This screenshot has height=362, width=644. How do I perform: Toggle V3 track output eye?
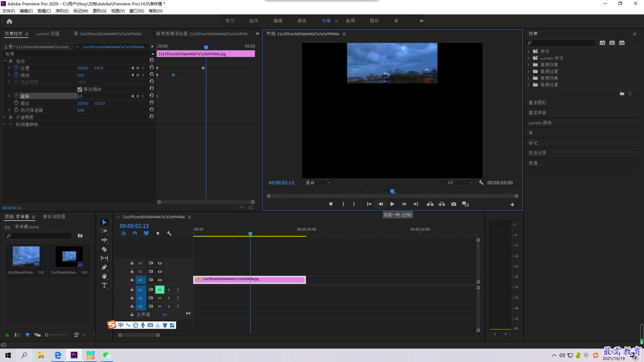pyautogui.click(x=160, y=263)
